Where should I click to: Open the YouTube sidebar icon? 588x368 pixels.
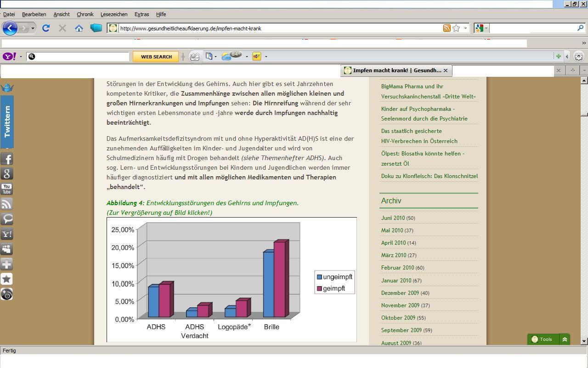[7, 189]
